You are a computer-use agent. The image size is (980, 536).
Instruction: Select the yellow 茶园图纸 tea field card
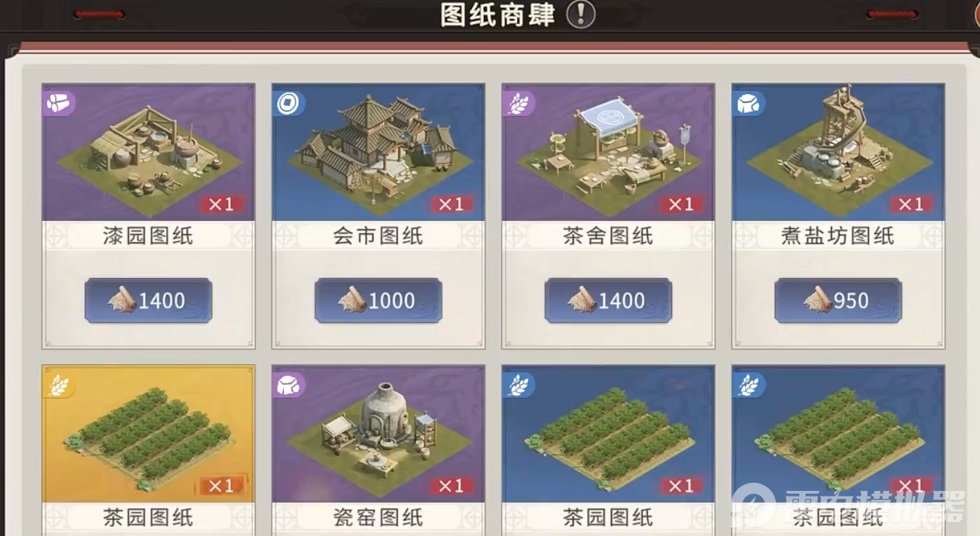pyautogui.click(x=148, y=450)
